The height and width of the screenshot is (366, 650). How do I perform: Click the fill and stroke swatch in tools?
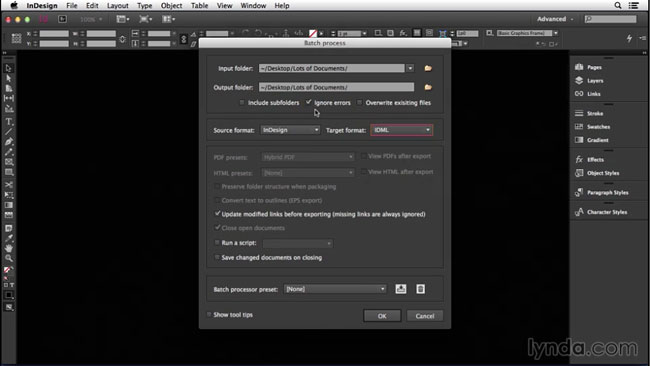8,270
